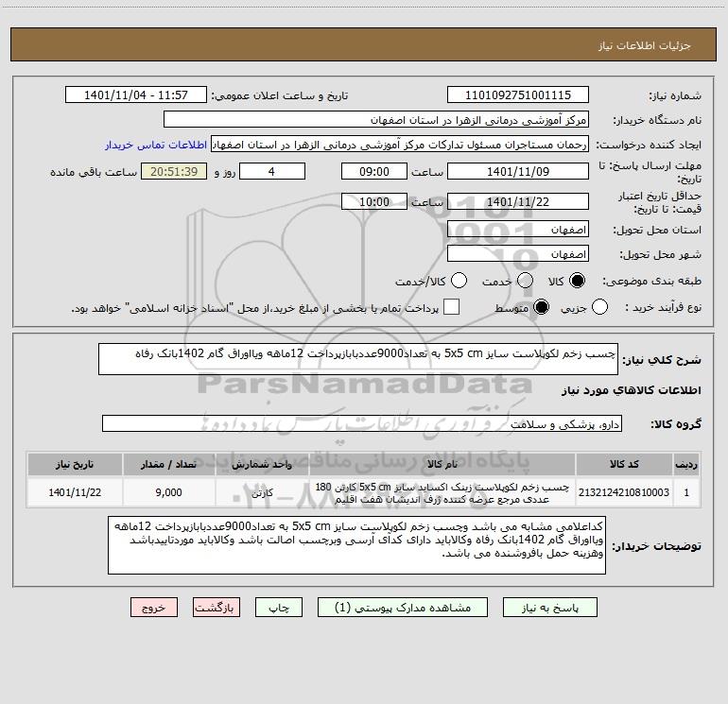Click the تعداد / مقدار column header
Image resolution: width=728 pixels, height=704 pixels.
[x=168, y=464]
